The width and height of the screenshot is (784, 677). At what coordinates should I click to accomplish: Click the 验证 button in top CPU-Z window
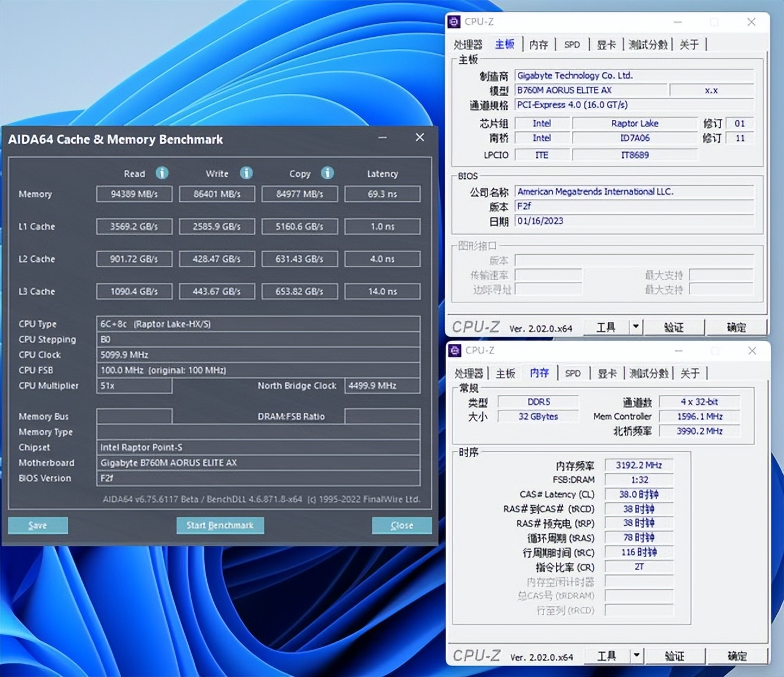point(675,327)
